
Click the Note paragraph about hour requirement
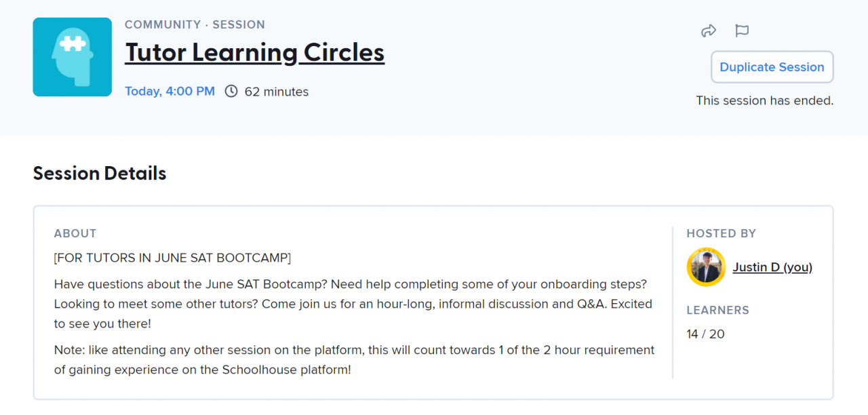(354, 360)
